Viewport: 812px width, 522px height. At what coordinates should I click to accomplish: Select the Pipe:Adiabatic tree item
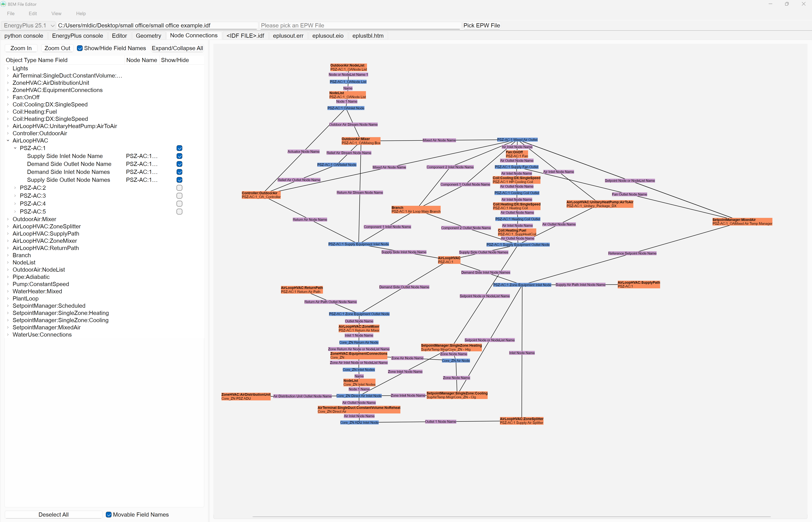tap(31, 277)
